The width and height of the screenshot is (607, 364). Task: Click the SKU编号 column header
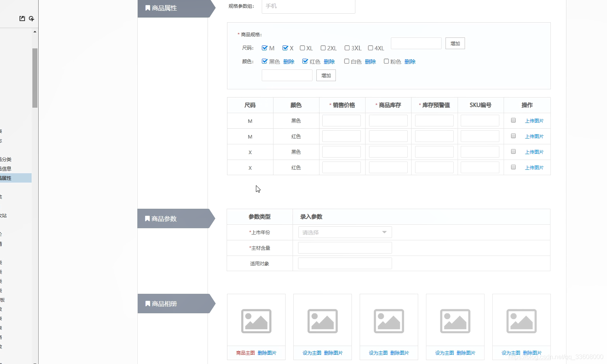[481, 105]
